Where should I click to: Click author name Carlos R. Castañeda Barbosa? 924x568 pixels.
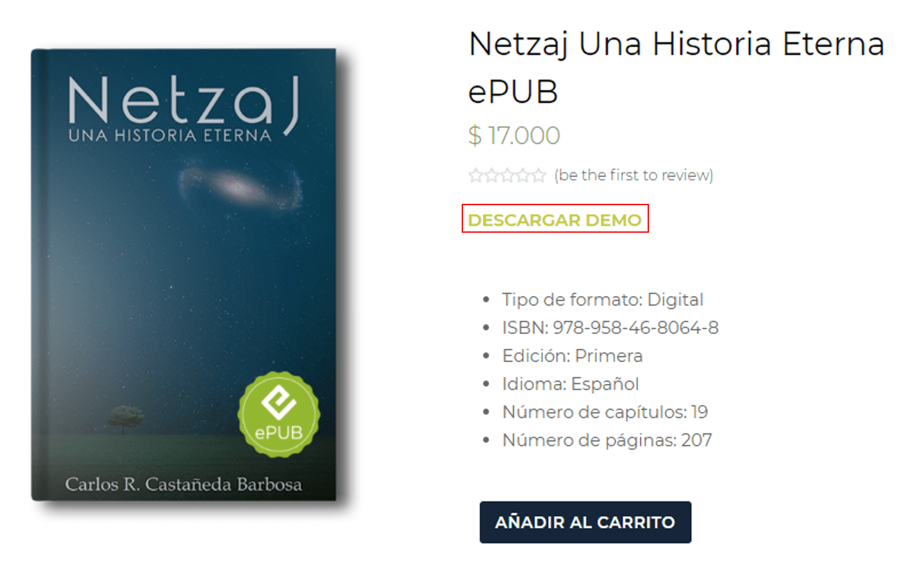point(183,484)
